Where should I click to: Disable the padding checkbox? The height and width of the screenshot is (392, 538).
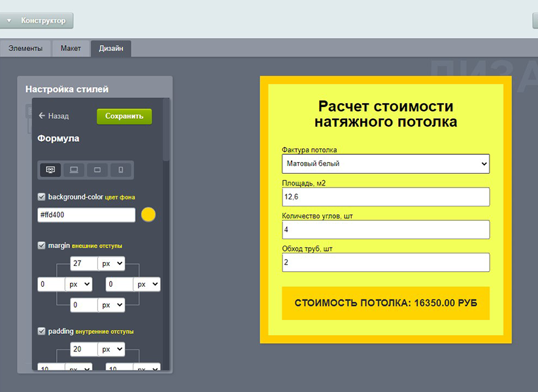[x=42, y=331]
